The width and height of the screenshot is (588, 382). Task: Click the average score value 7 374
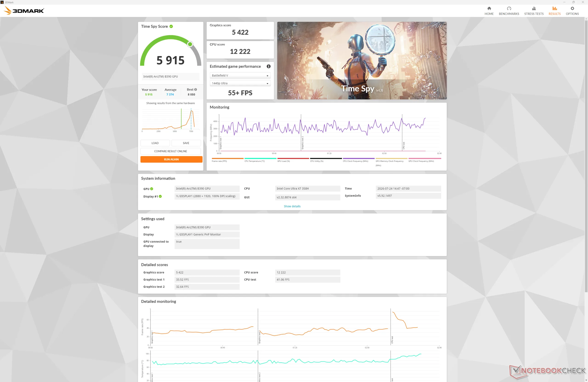(170, 95)
